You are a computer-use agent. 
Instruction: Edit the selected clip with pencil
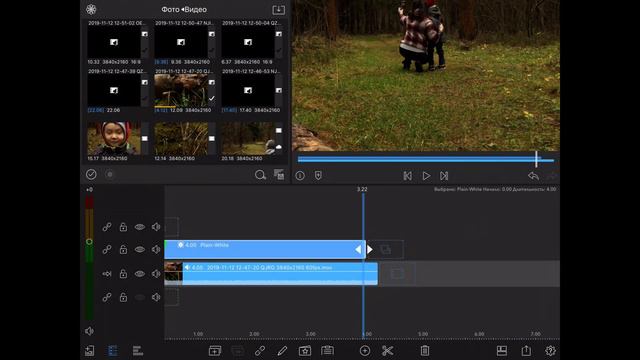pos(282,351)
